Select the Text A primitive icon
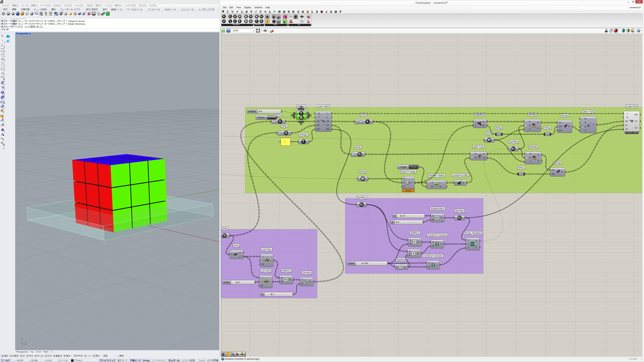Viewport: 644px width, 362px height. point(261,21)
